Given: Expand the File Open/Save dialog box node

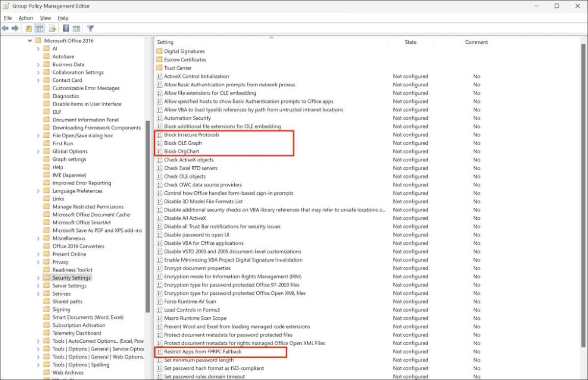Looking at the screenshot, I should click(x=39, y=135).
